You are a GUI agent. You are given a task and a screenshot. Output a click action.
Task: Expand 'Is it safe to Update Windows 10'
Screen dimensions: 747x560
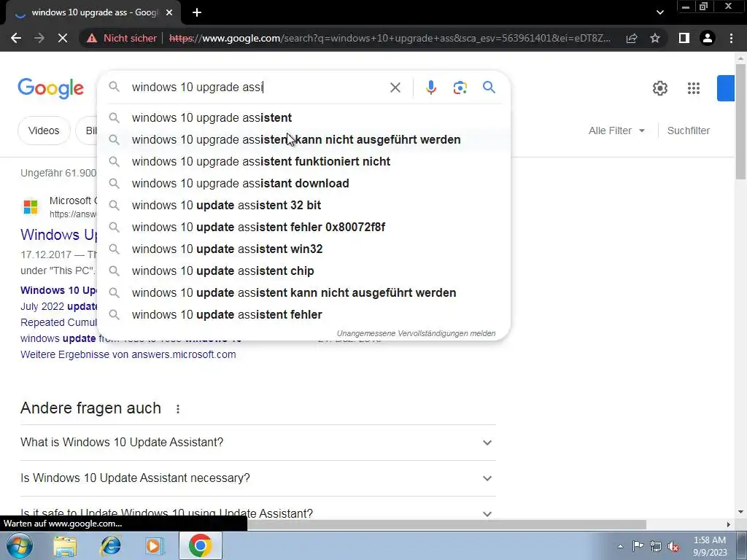258,513
